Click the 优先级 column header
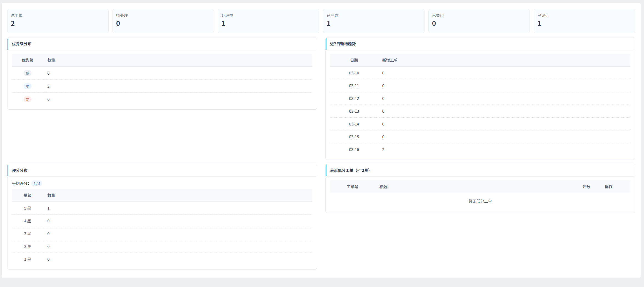644x287 pixels. [x=28, y=60]
